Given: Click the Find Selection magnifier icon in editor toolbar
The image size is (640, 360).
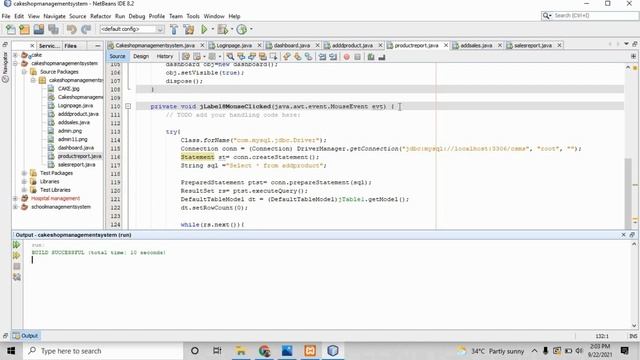Looking at the screenshot, I should coord(230,57).
